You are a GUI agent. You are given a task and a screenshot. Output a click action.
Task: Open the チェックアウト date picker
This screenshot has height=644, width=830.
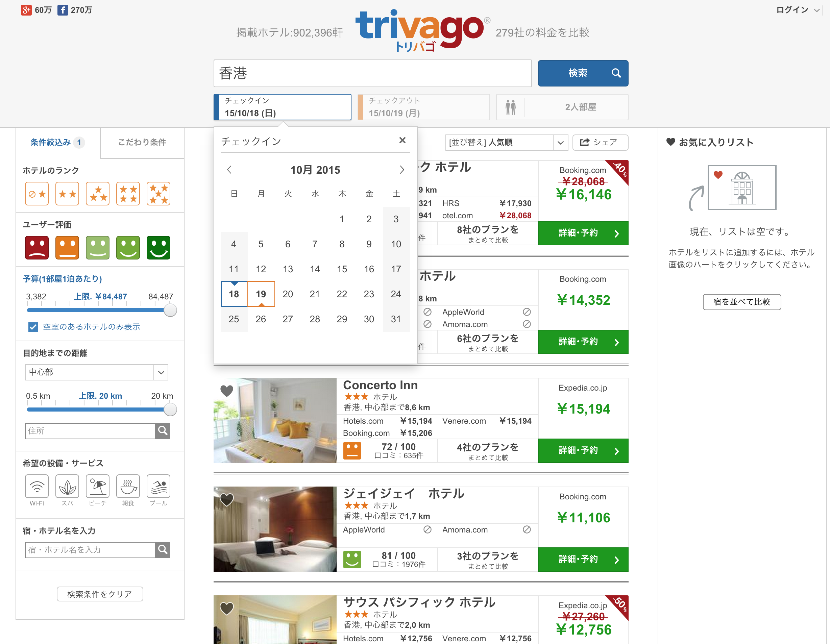[424, 107]
